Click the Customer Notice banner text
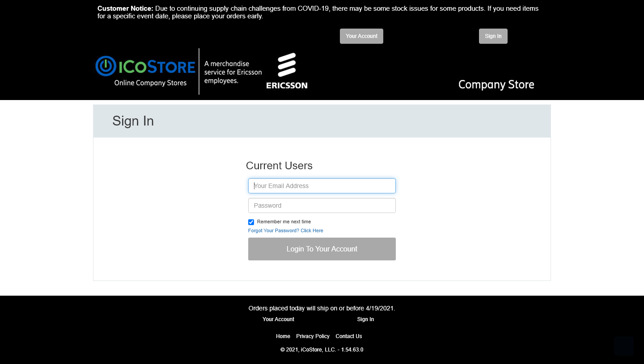The height and width of the screenshot is (364, 644). [x=318, y=13]
